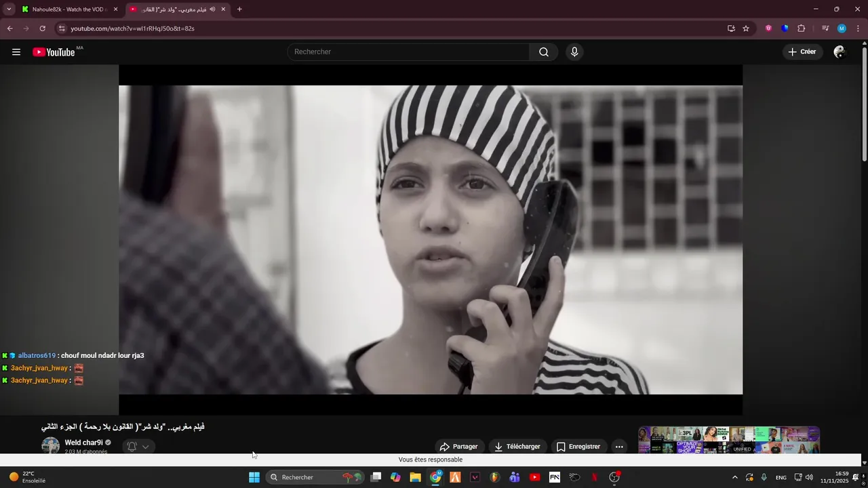Open the Weld char9i channel name
The height and width of the screenshot is (488, 868).
pyautogui.click(x=83, y=443)
